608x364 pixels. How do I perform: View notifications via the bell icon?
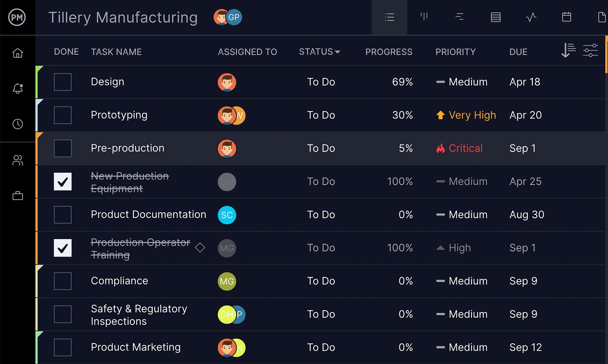17,88
